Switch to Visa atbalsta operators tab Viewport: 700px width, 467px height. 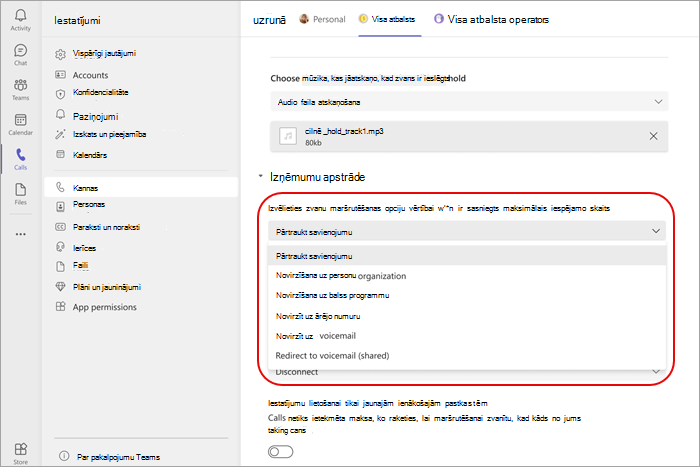491,19
